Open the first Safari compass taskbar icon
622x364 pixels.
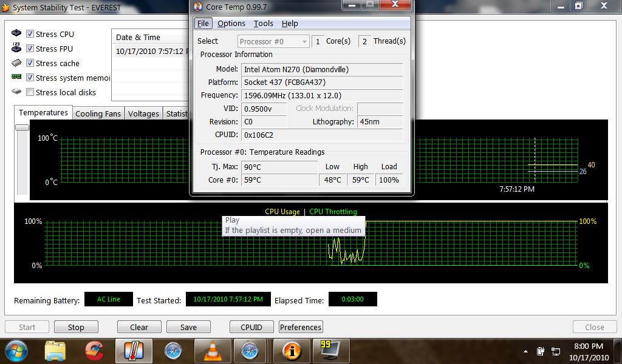point(173,351)
